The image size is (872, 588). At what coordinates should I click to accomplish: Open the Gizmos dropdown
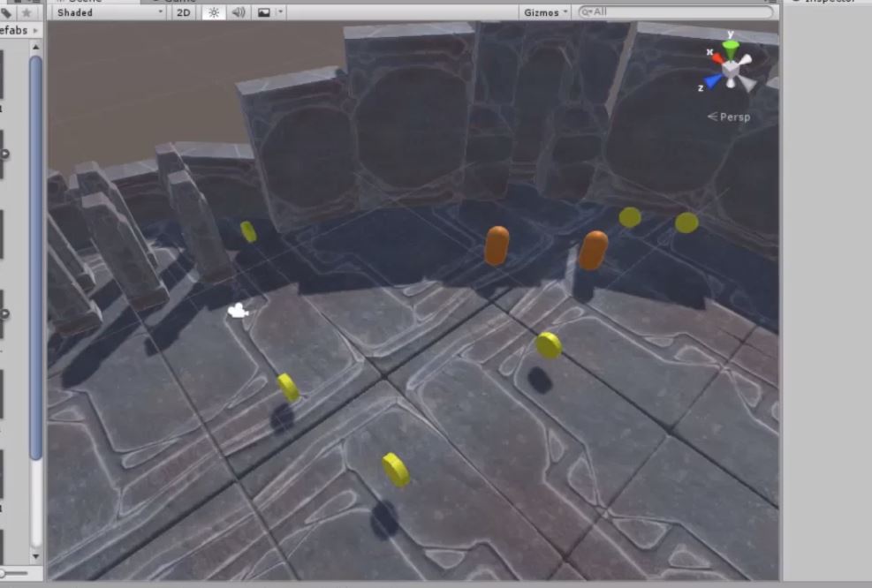coord(545,12)
